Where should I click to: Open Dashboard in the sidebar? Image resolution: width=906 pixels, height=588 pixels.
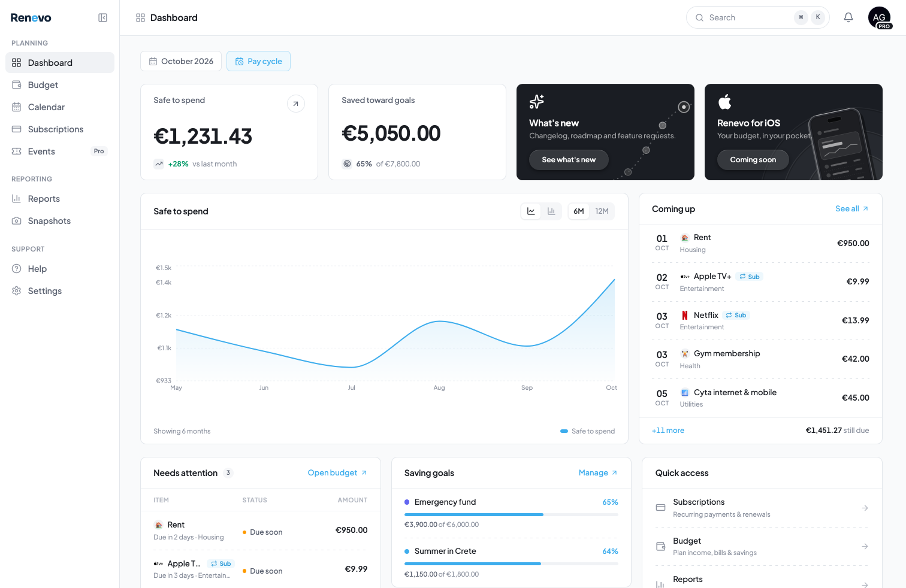point(60,63)
